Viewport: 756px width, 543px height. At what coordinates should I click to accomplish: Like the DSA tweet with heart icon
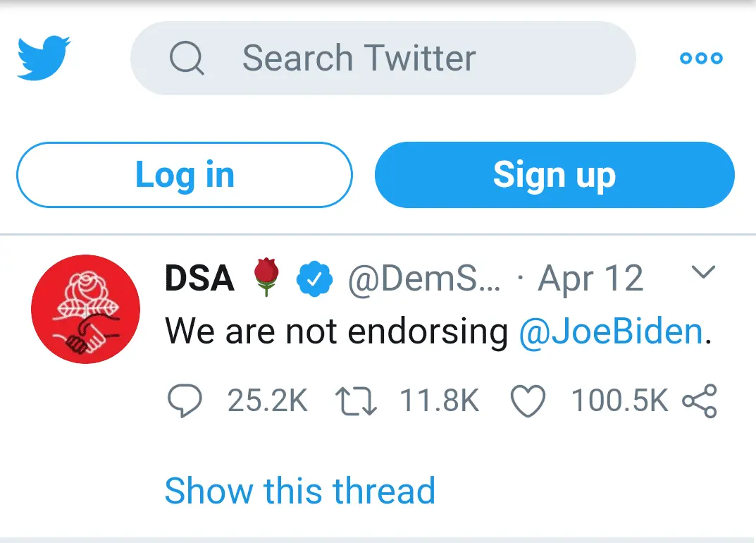click(x=528, y=402)
